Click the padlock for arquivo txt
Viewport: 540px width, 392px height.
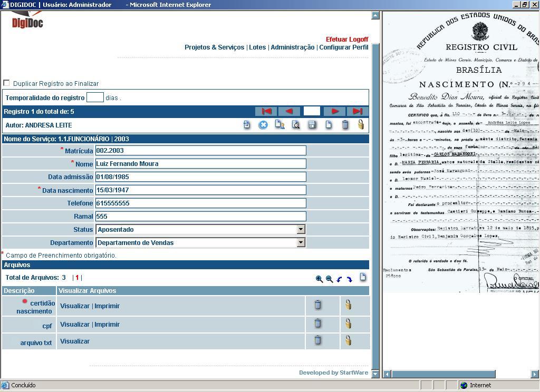pyautogui.click(x=348, y=340)
